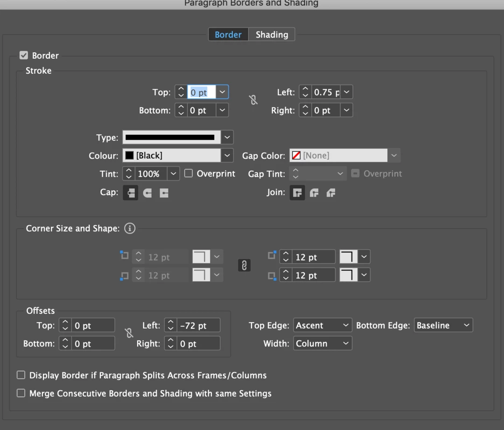Toggle the corner size chain link
The image size is (504, 430).
coord(244,265)
